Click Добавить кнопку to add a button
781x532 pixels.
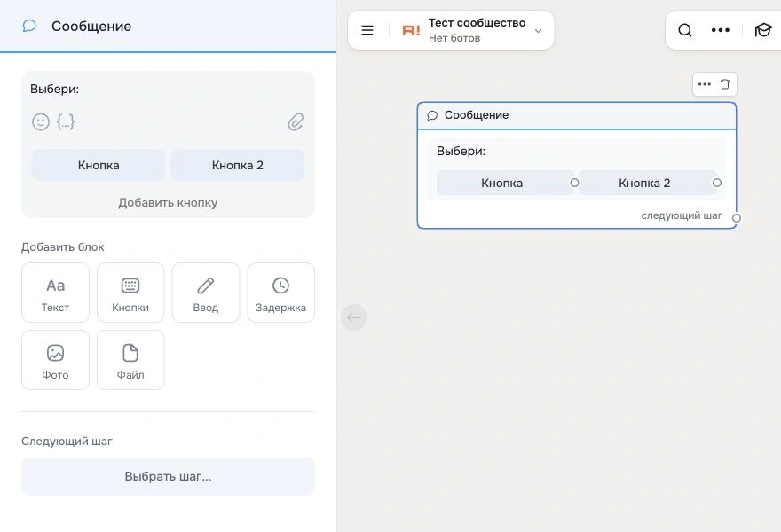[168, 202]
